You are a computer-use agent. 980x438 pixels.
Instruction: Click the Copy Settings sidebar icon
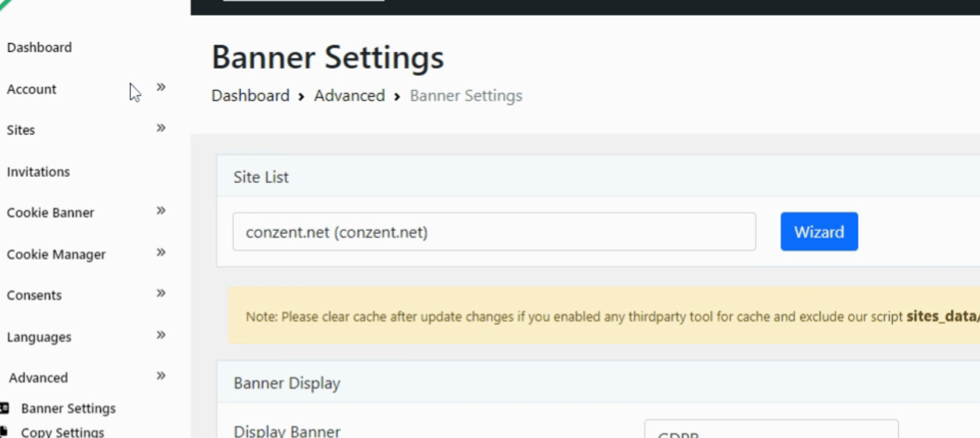pos(4,432)
